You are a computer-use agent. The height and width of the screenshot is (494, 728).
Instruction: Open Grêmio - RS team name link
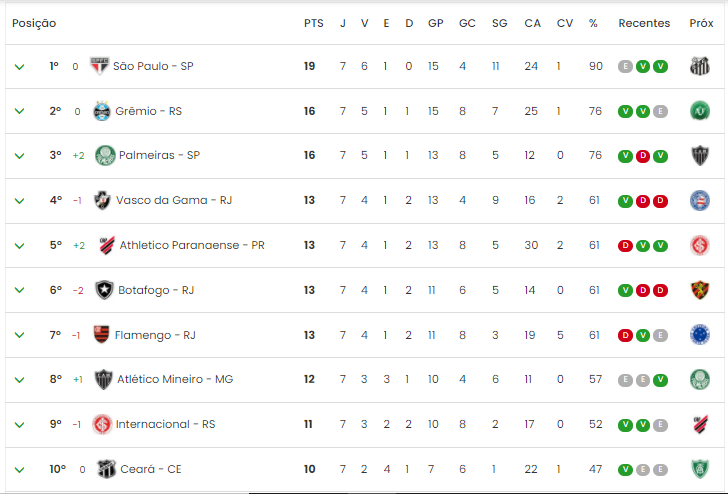tap(149, 111)
